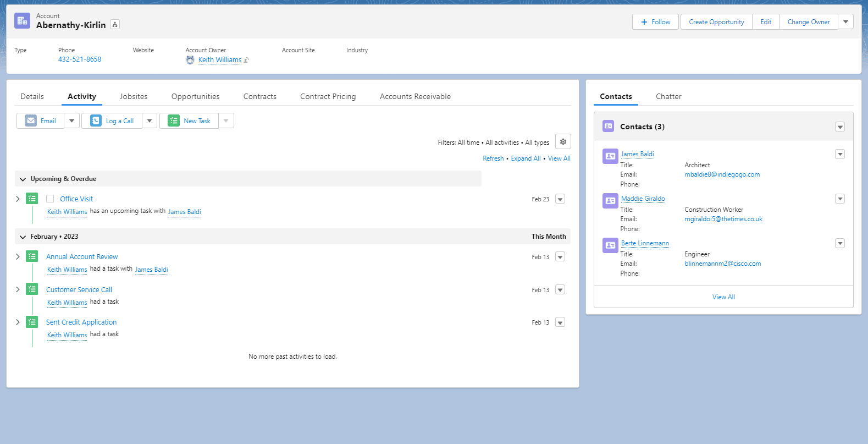The image size is (868, 444).
Task: Click the account phone number 432-521-8658
Action: coord(80,59)
